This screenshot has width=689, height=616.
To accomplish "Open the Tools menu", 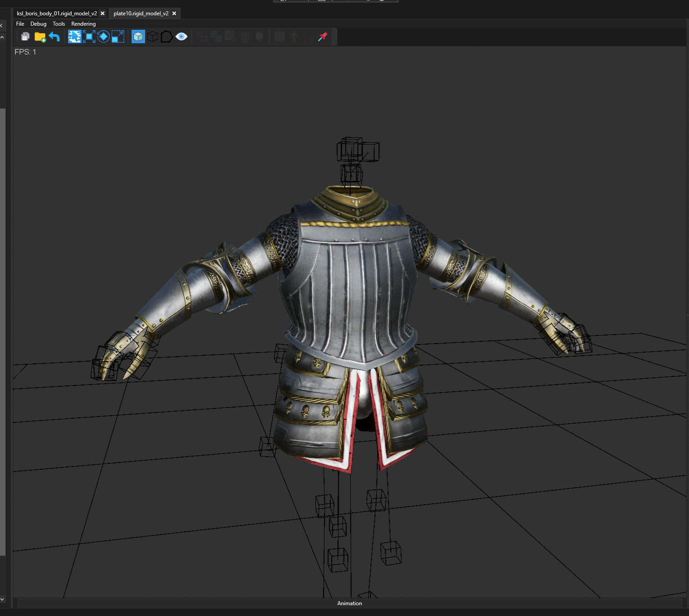I will (x=59, y=24).
